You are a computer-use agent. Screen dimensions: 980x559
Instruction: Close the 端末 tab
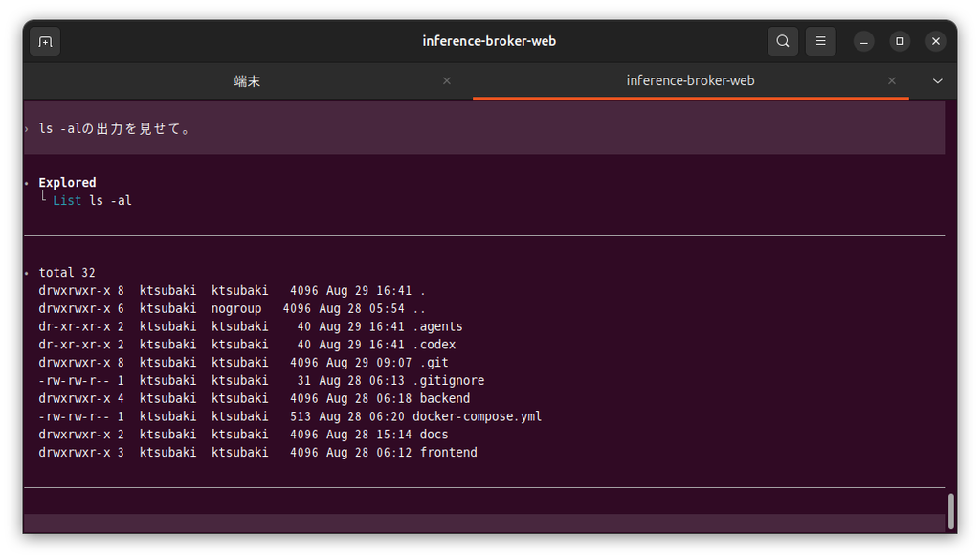[447, 80]
